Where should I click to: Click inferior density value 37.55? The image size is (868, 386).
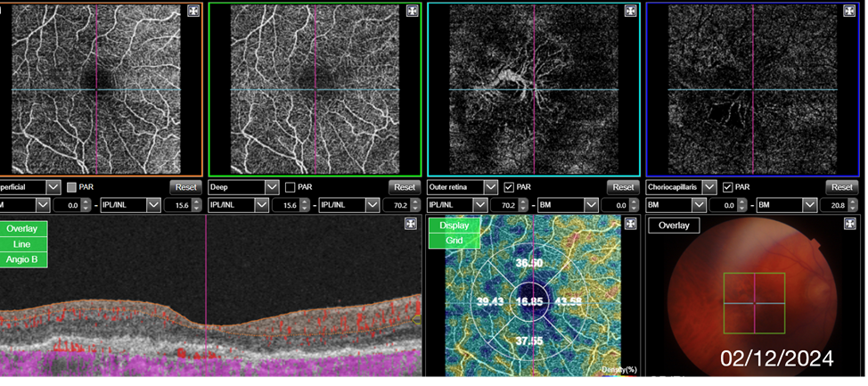[x=528, y=341]
